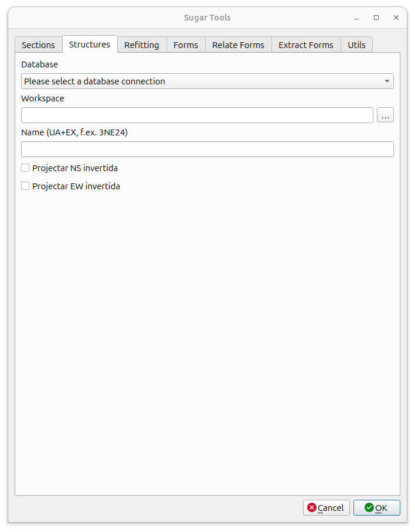This screenshot has height=532, width=415.
Task: Focus the Name (UA+EX) text field
Action: click(x=207, y=149)
